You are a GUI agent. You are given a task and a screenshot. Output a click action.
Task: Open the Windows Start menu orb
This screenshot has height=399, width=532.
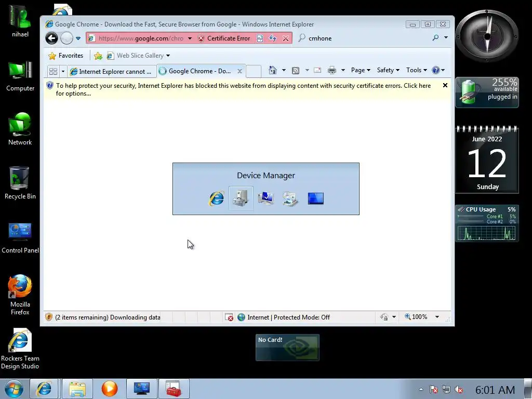click(x=14, y=389)
